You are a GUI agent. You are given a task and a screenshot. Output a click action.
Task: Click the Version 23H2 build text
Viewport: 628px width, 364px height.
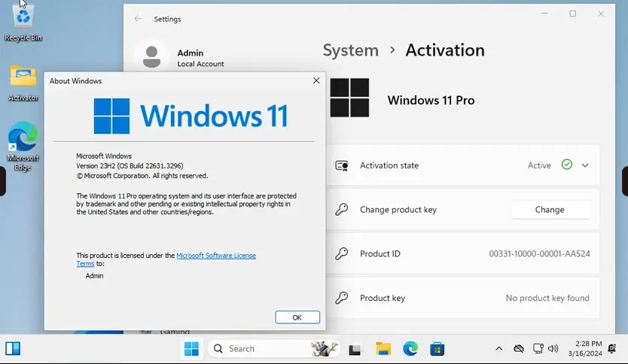130,165
